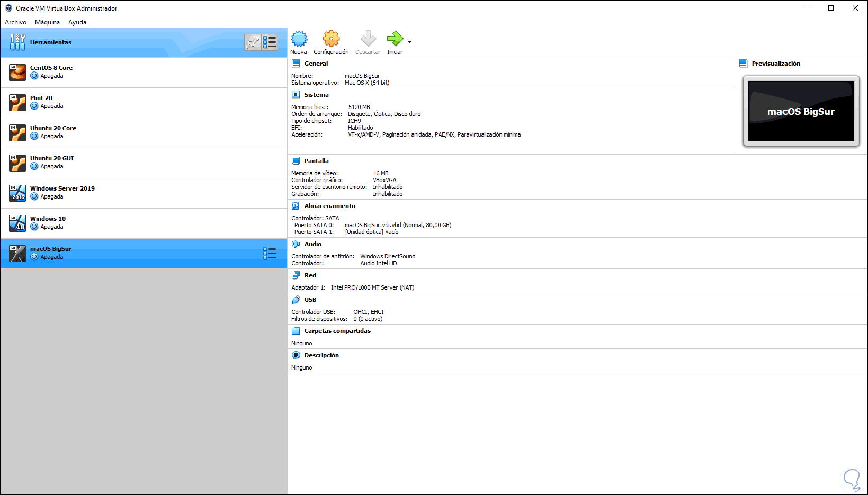
Task: Click the macOS BigSur.vdi.vhd disk entry
Action: pos(398,225)
